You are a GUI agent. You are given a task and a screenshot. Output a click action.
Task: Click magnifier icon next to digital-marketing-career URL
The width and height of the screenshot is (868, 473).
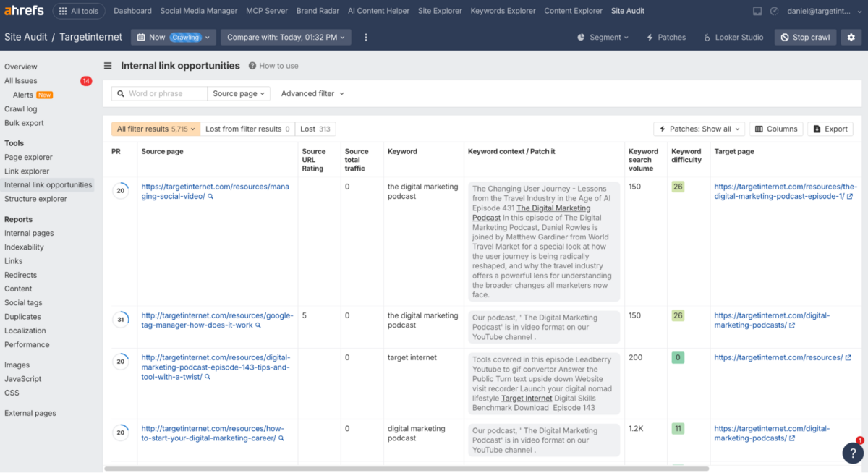(x=281, y=438)
